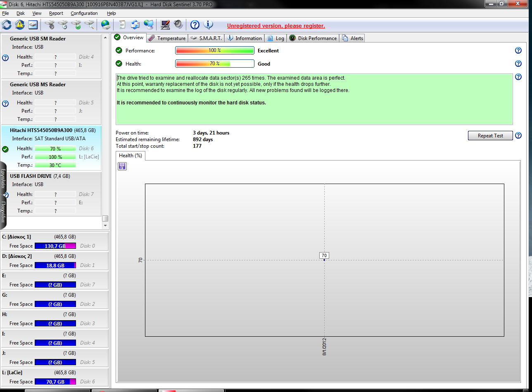Click the Performance 100 % bar in Overview

coord(215,50)
